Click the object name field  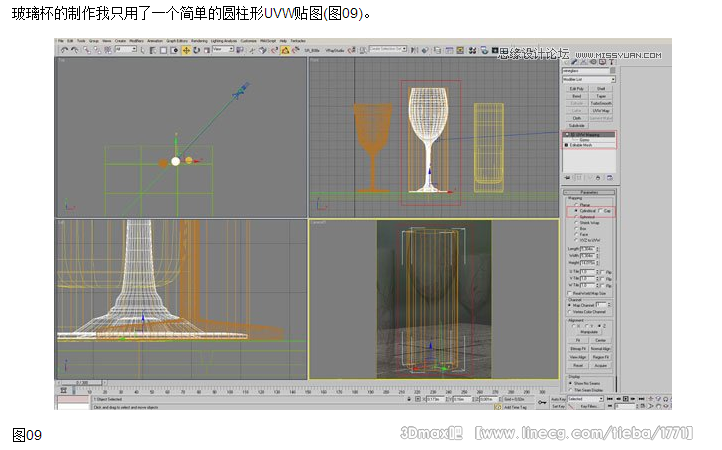(x=585, y=70)
